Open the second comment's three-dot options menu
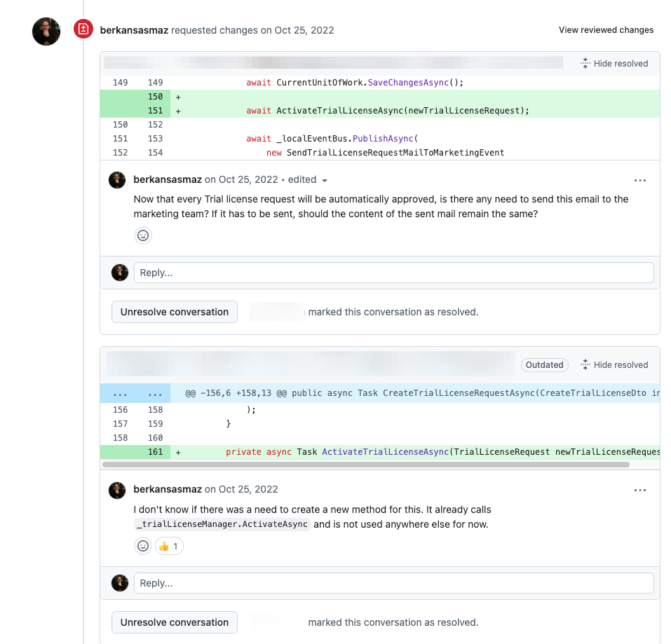This screenshot has height=644, width=671. click(639, 490)
